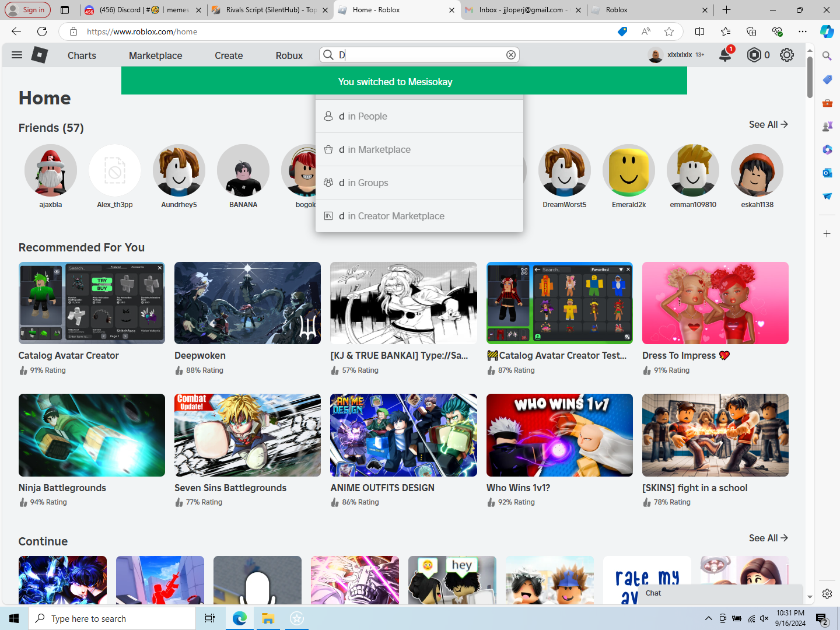
Task: Open Outlook from the Edge sidebar
Action: [827, 173]
